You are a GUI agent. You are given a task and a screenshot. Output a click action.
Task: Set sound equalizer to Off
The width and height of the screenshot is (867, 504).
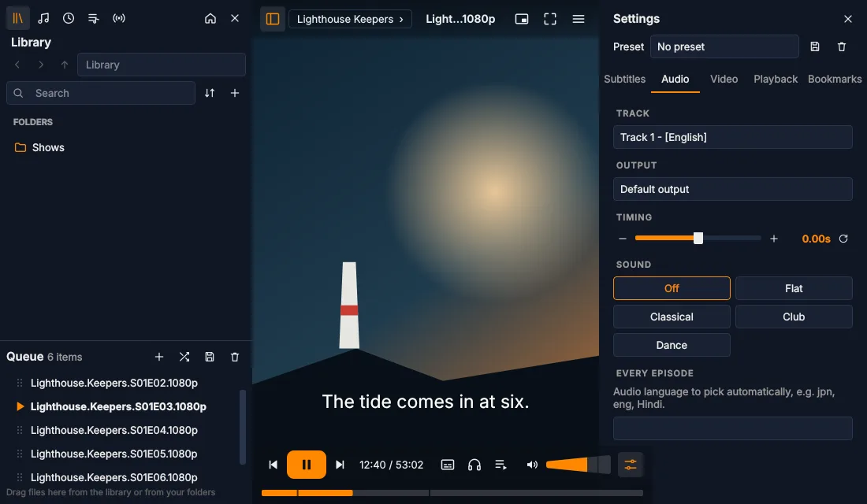672,288
